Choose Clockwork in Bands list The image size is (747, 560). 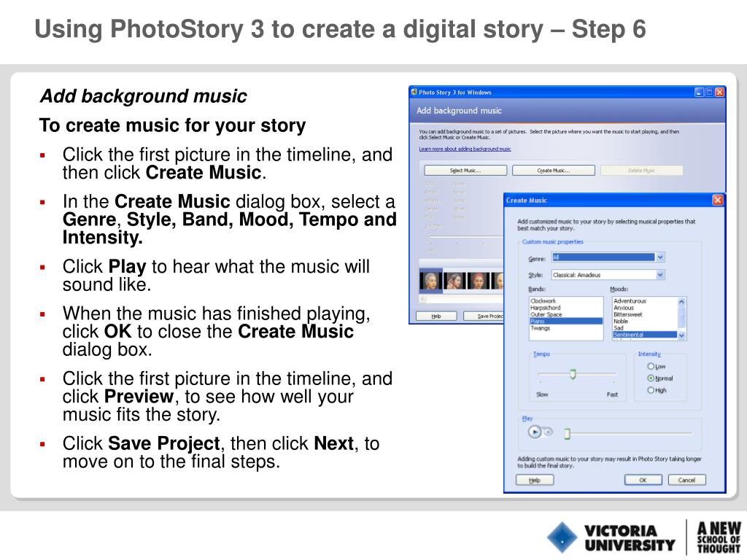(x=566, y=301)
